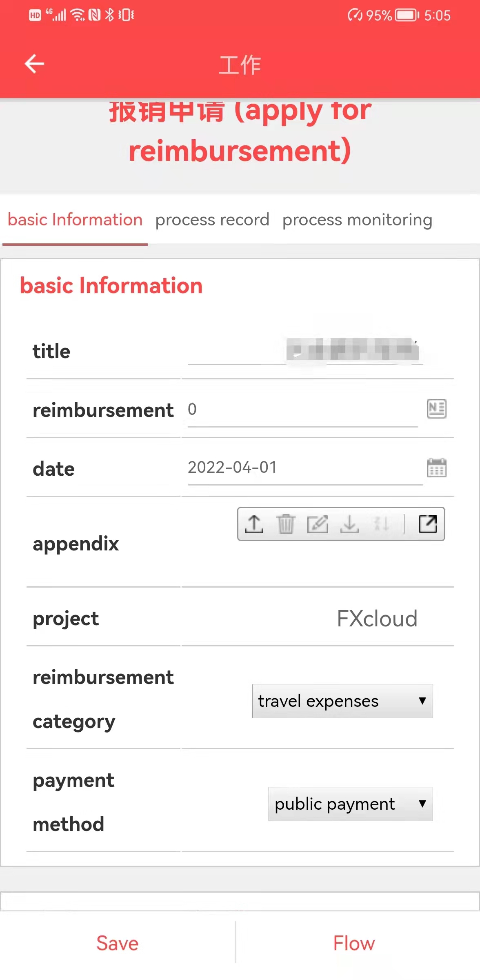Image resolution: width=480 pixels, height=980 pixels.
Task: Click the upload attachment icon
Action: [254, 524]
